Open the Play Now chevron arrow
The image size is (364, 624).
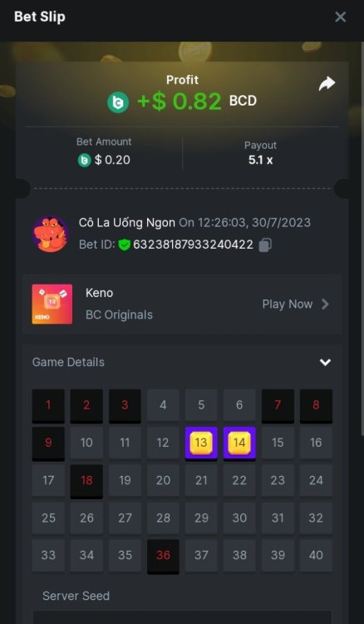pos(325,305)
